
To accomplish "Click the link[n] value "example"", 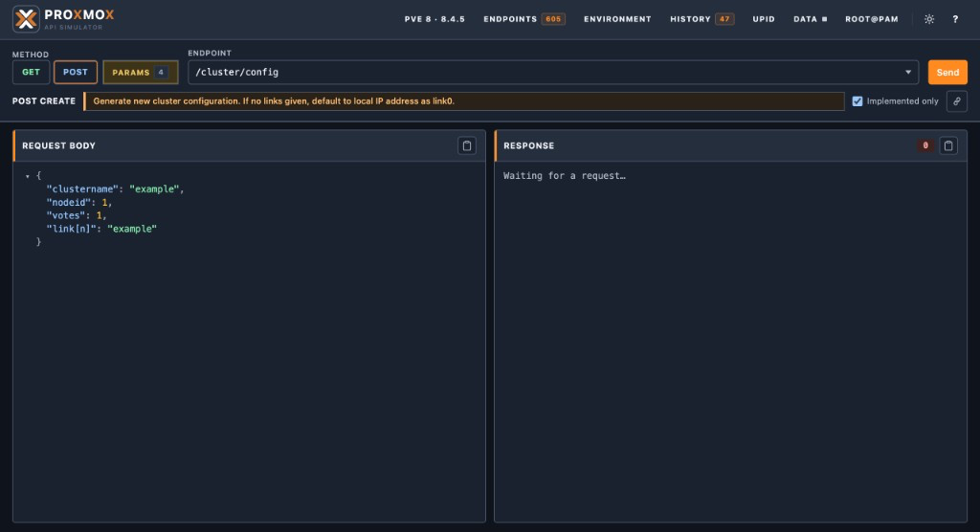I will pos(132,229).
